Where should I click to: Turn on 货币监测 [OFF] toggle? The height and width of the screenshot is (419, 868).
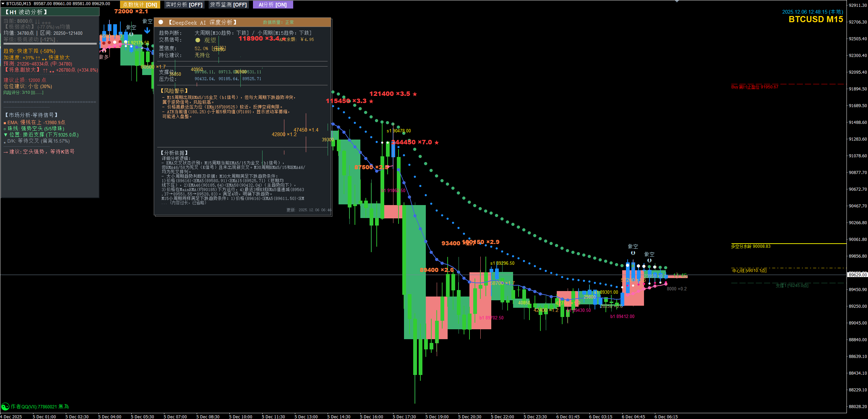(228, 5)
